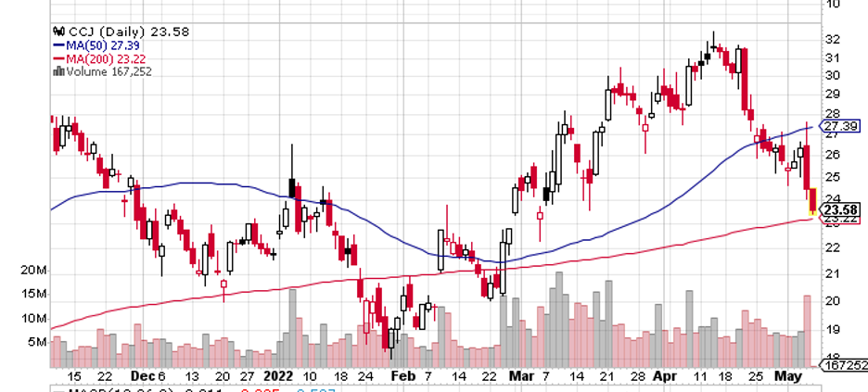Click the 15M volume axis label

tap(34, 295)
